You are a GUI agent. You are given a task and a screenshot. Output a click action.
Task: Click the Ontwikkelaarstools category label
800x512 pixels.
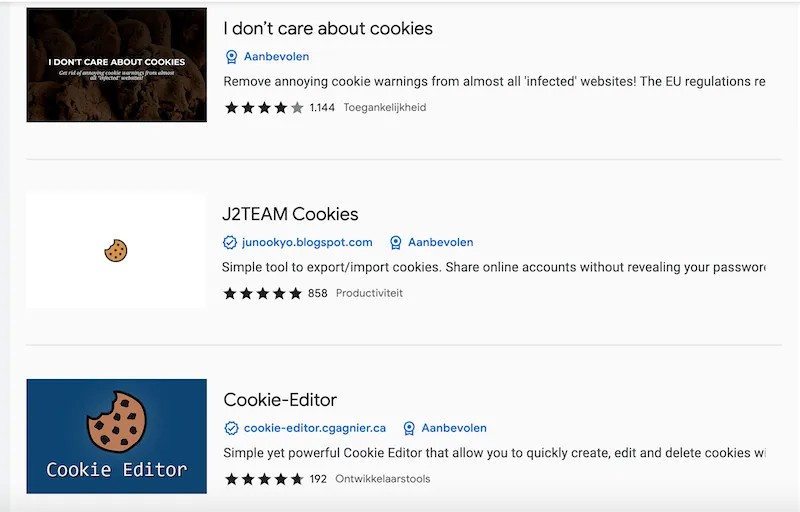click(383, 479)
